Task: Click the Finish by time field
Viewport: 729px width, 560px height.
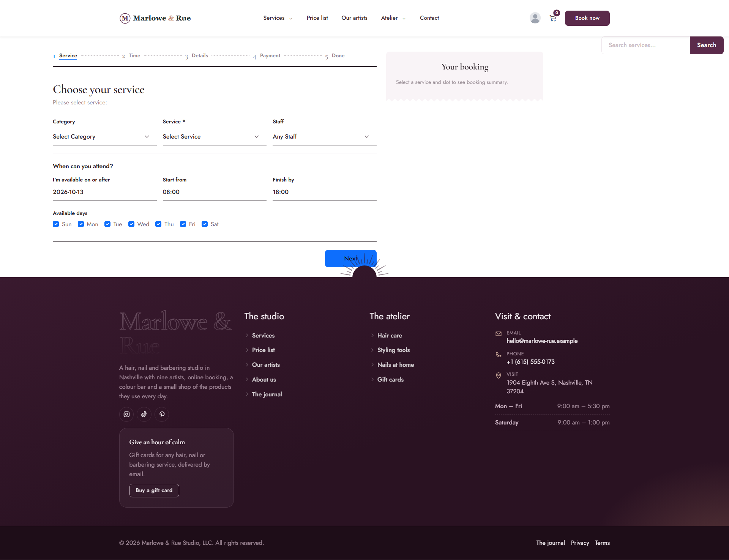Action: (325, 192)
